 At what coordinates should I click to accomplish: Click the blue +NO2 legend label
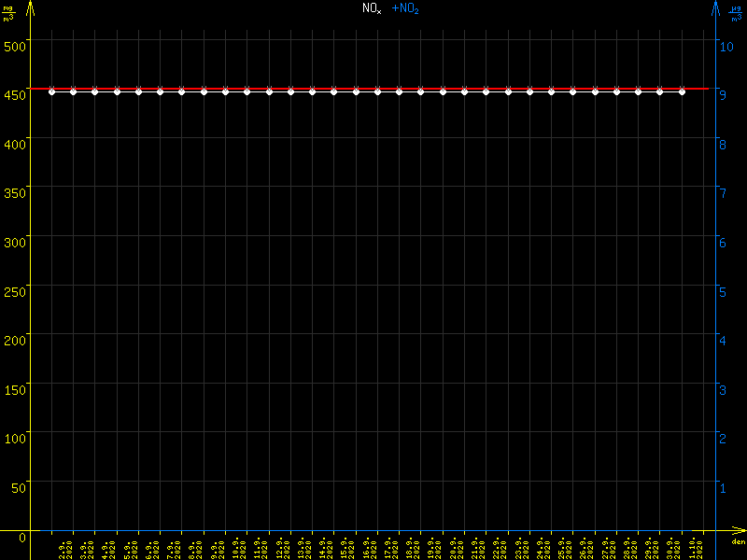404,8
